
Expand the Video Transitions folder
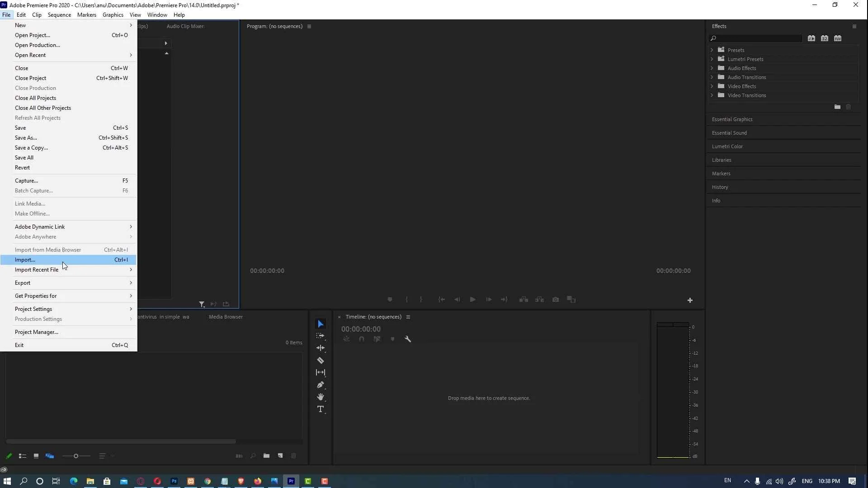coord(712,95)
